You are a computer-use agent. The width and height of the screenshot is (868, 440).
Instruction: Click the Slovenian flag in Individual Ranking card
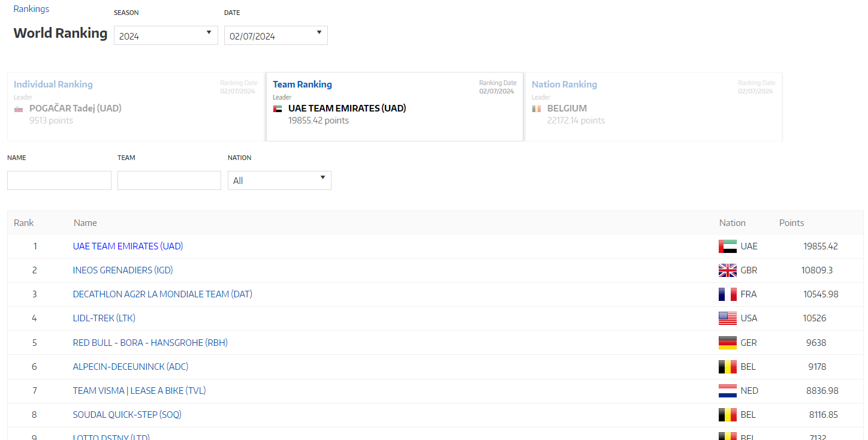click(19, 109)
